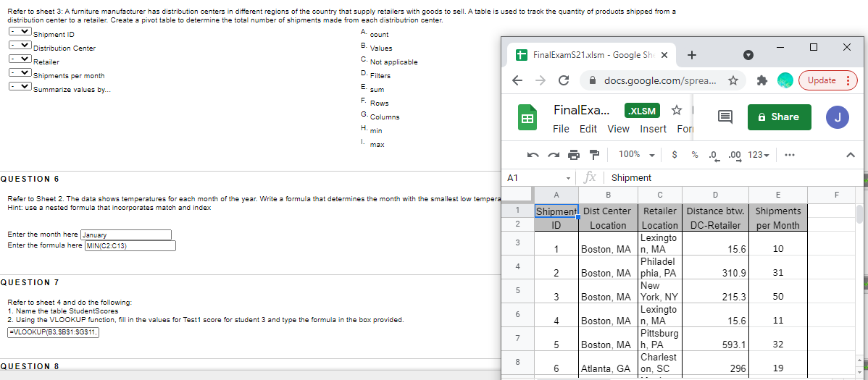Bookmark page with the address bar star
This screenshot has height=380, width=868.
733,81
